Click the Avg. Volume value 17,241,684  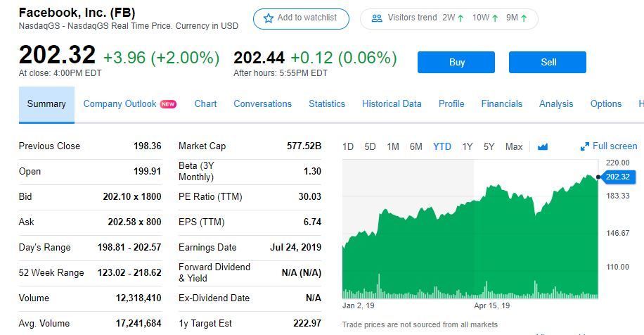pyautogui.click(x=139, y=324)
